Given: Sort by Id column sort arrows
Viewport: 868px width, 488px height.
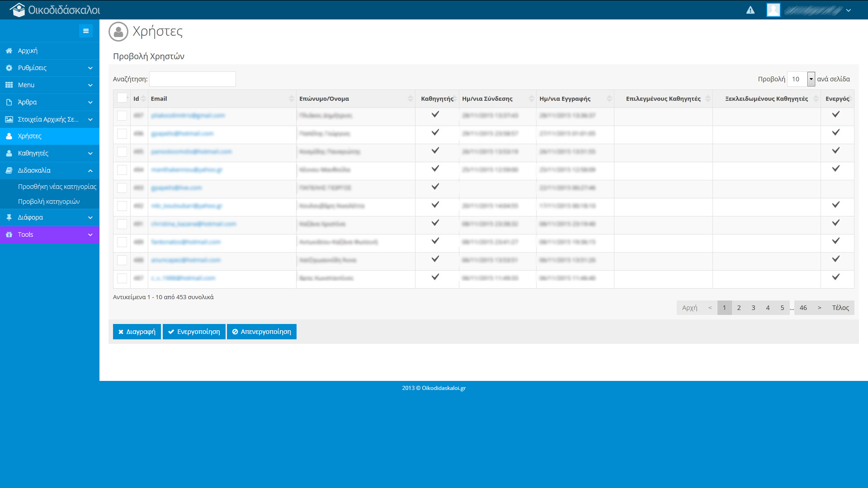Looking at the screenshot, I should pyautogui.click(x=143, y=99).
